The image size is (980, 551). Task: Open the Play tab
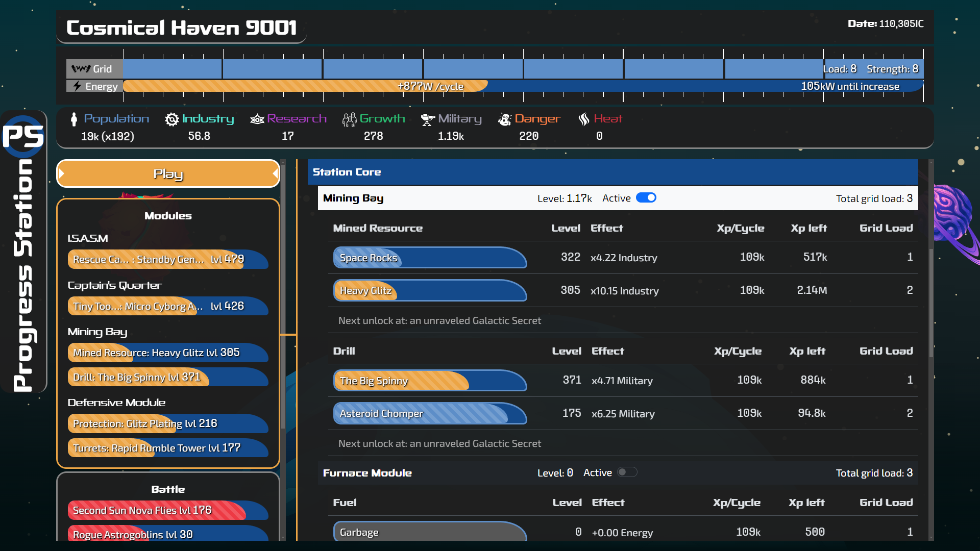[x=168, y=174]
